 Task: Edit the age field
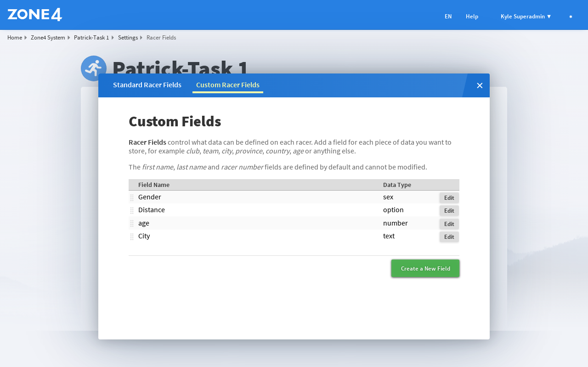coord(449,224)
